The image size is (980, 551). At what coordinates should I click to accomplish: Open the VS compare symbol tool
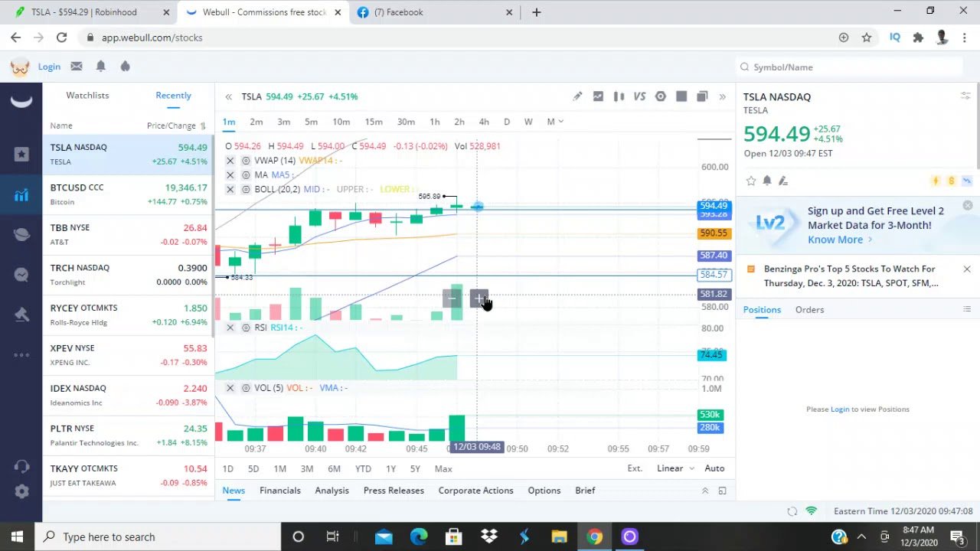pyautogui.click(x=639, y=96)
